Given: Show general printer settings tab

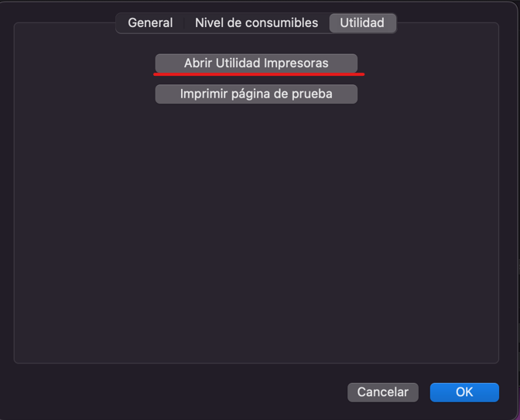Looking at the screenshot, I should [x=150, y=23].
